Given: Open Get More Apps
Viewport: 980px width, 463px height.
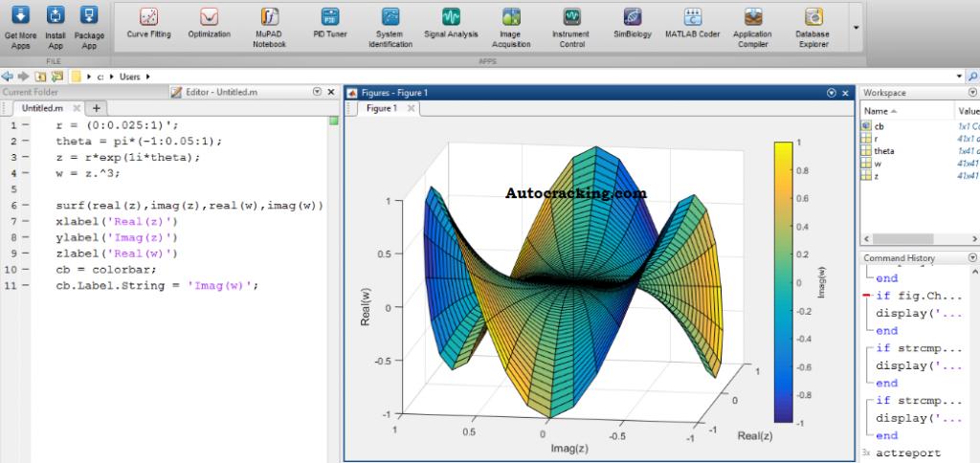Looking at the screenshot, I should pos(21,28).
